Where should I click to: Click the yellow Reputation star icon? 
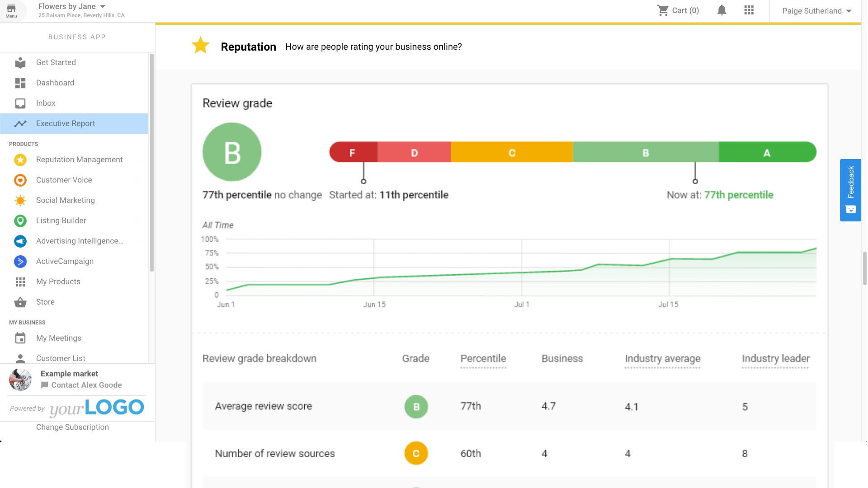pyautogui.click(x=201, y=46)
